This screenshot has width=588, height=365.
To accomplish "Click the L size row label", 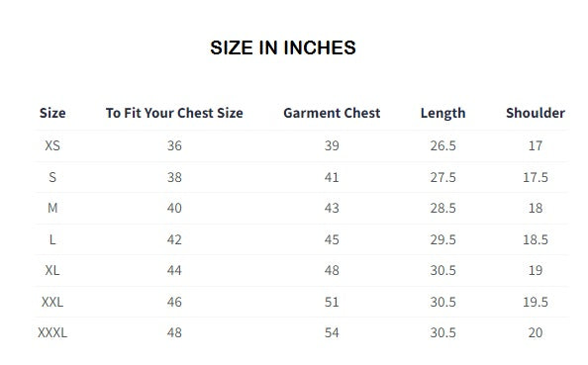I will tap(52, 239).
